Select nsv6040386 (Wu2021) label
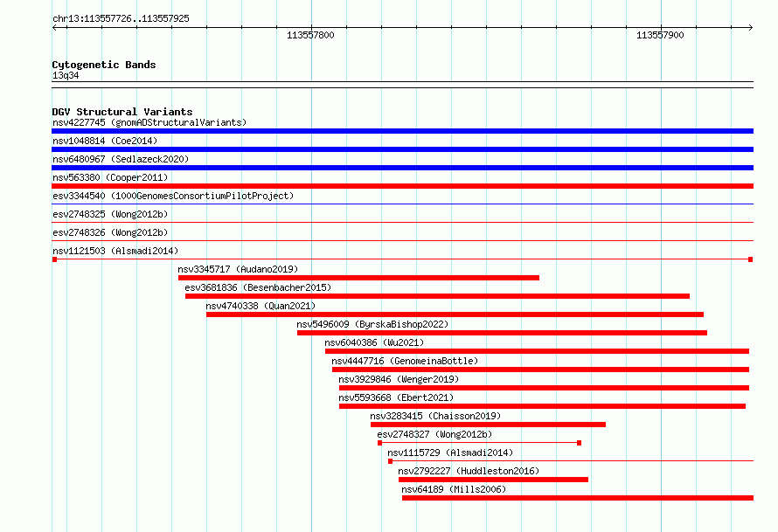 (x=374, y=342)
